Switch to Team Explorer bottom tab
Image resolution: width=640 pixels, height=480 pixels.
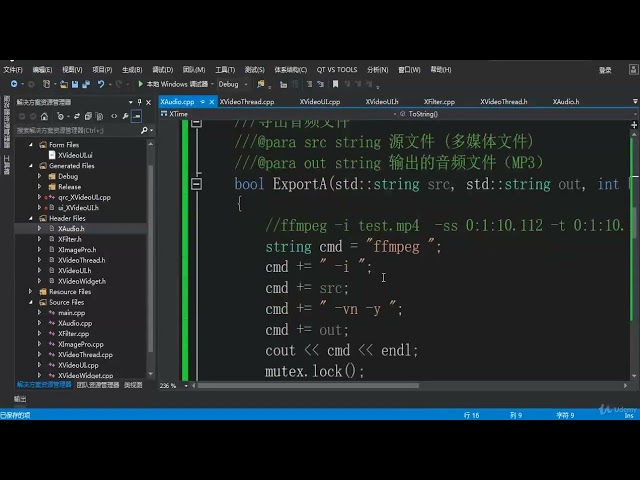coord(98,385)
